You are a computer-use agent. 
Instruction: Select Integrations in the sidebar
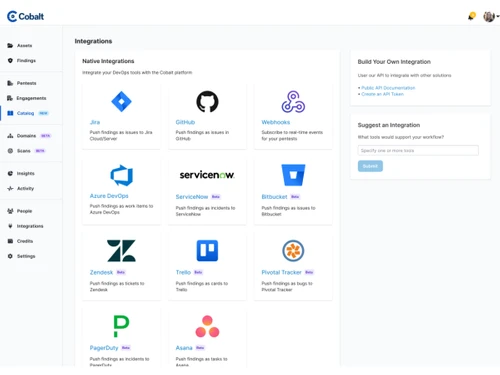click(x=30, y=226)
